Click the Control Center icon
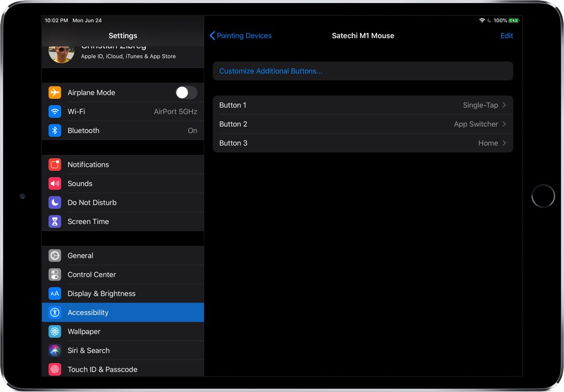This screenshot has width=564, height=392. (55, 275)
